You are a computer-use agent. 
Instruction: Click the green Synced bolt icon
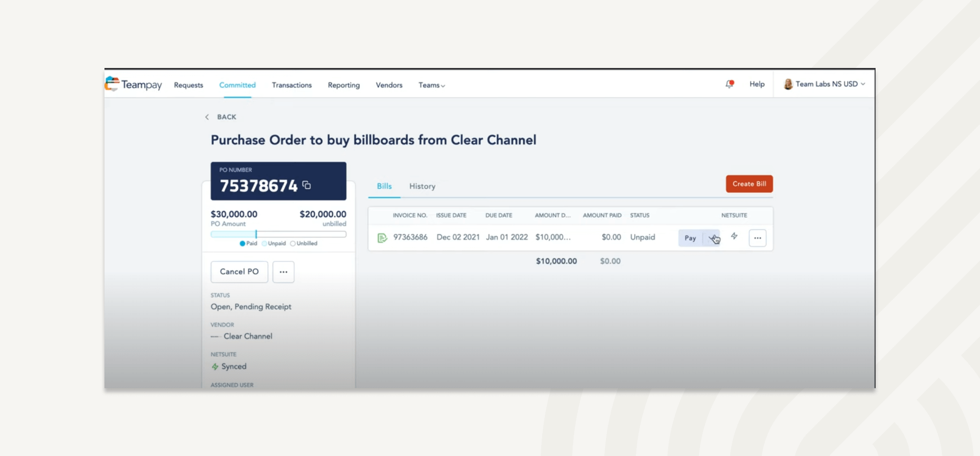click(x=215, y=367)
